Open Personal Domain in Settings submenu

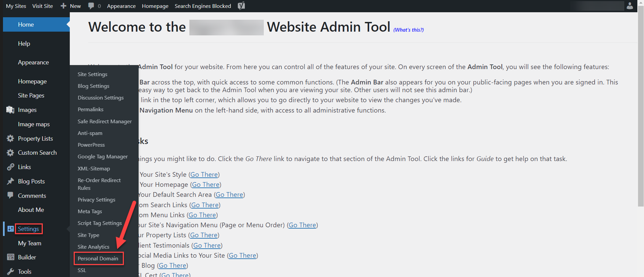tap(98, 258)
